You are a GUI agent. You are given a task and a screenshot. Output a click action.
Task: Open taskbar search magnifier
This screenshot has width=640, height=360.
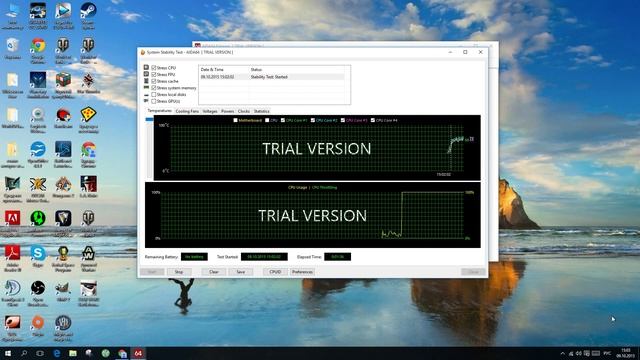pyautogui.click(x=24, y=353)
